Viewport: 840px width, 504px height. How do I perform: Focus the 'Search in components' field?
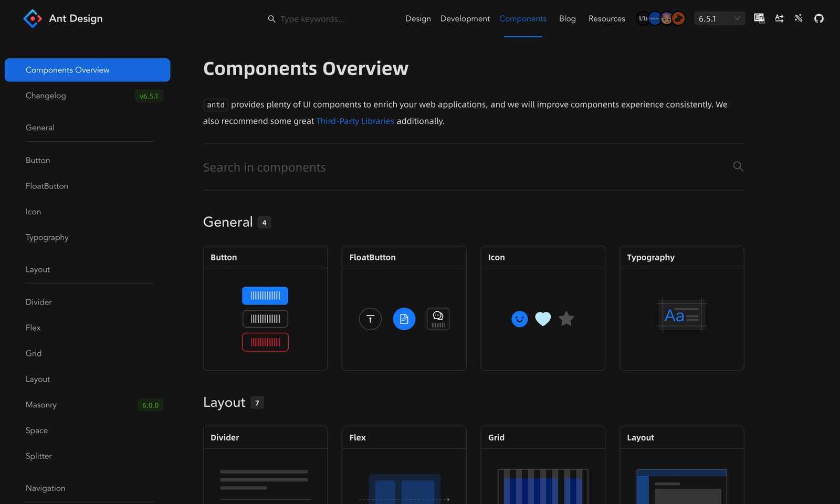coord(465,167)
